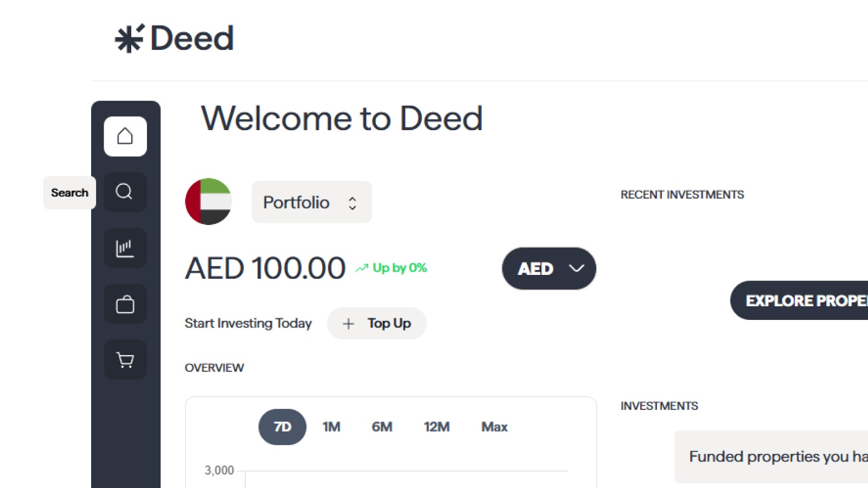Open Search from the sidebar

coord(125,192)
